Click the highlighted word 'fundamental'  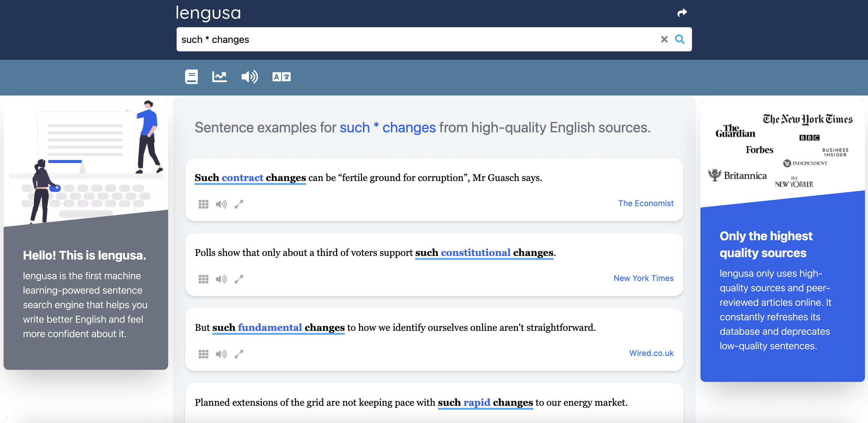point(269,328)
